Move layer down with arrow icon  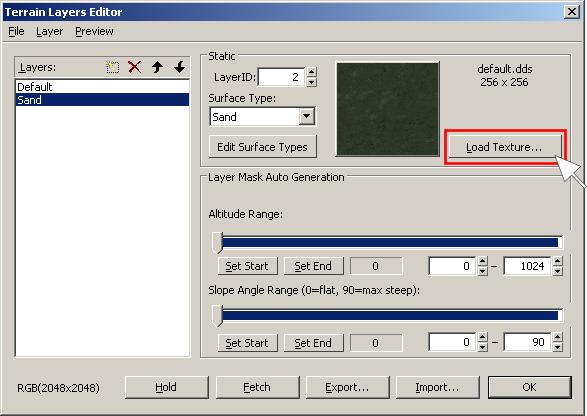[x=180, y=67]
